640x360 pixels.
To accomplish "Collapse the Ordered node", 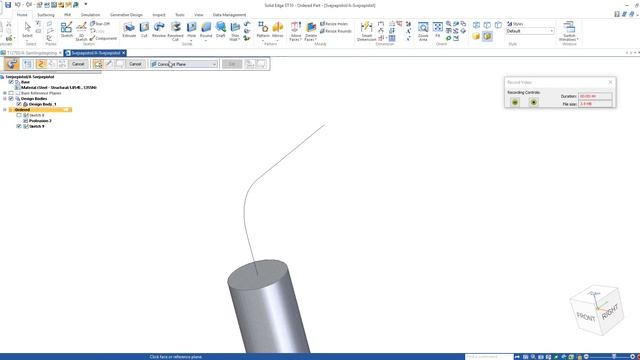I will pyautogui.click(x=5, y=109).
